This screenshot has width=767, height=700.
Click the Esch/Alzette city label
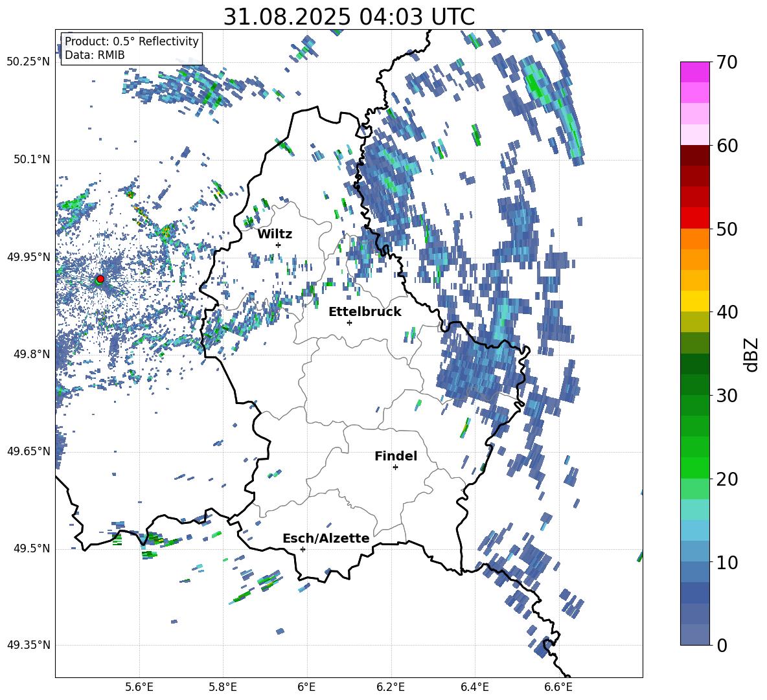pyautogui.click(x=326, y=539)
